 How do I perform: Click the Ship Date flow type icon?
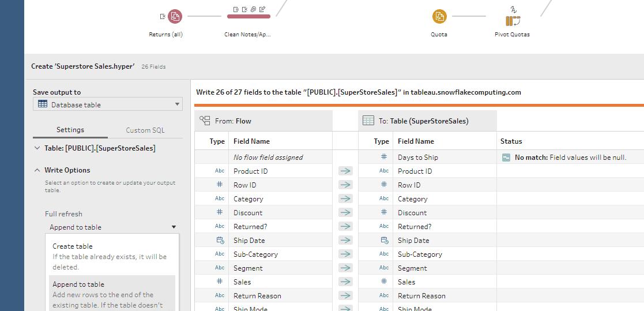click(220, 241)
